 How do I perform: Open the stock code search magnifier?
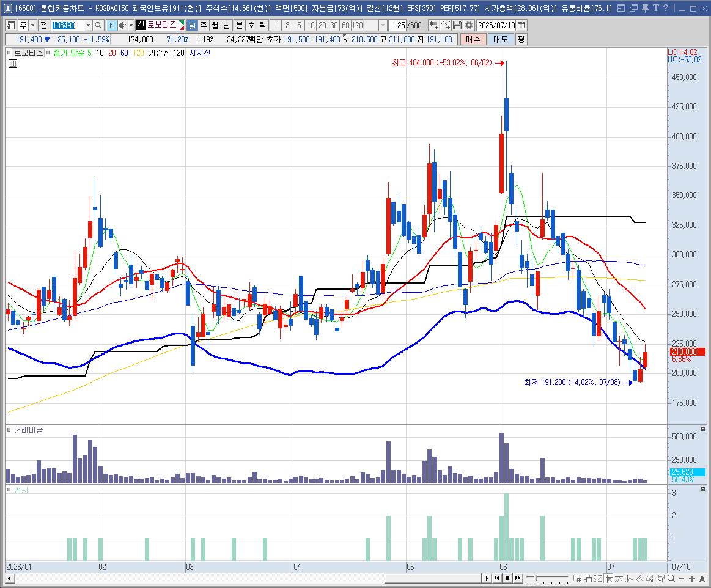pyautogui.click(x=98, y=26)
